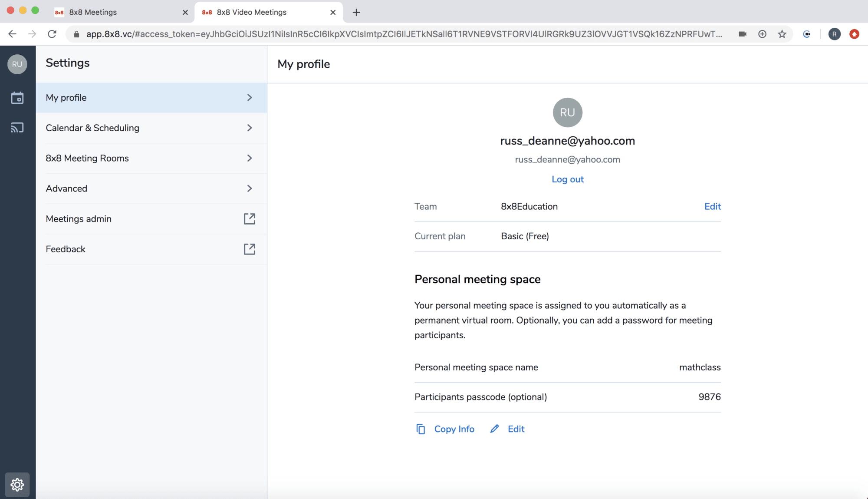Screen dimensions: 868x499
Task: Edit the Team name
Action: (712, 207)
